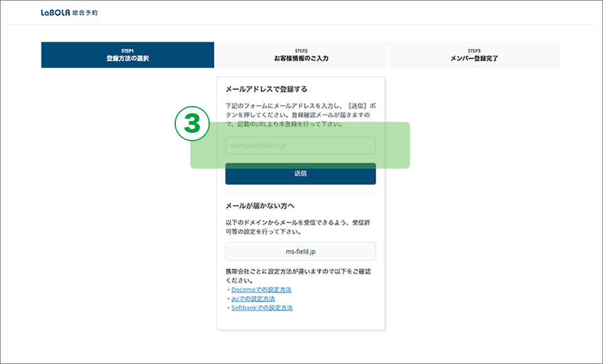Click the paragraph starting 携帯会社ごとに
603x364 pixels.
(300, 276)
